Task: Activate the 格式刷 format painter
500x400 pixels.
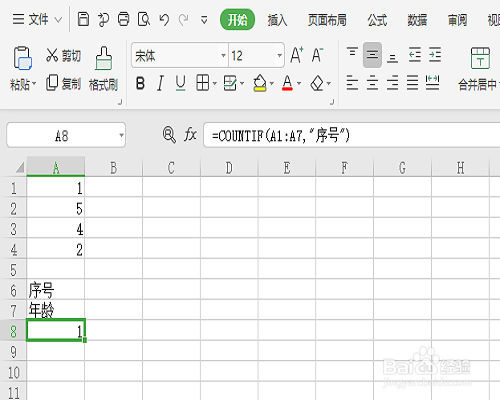Action: (103, 69)
